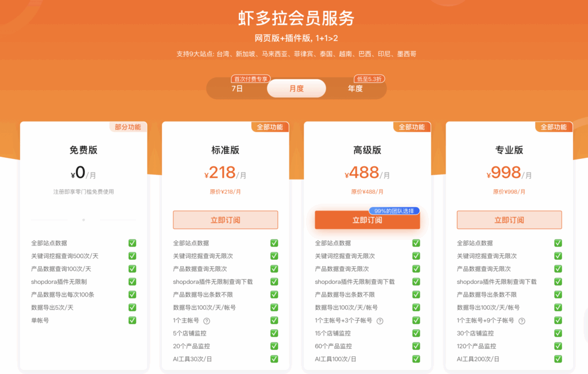Click help icon beside 1个主帐号 in 标准版

coord(207,321)
